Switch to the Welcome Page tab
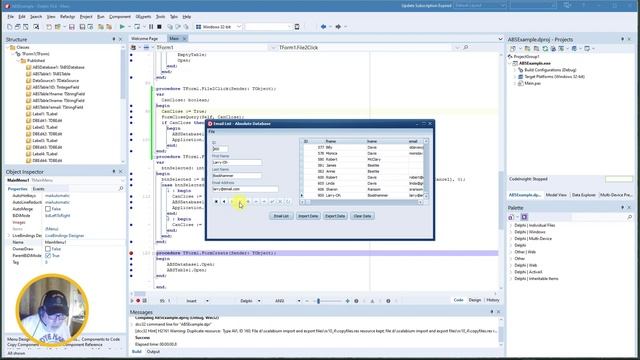 (144, 38)
